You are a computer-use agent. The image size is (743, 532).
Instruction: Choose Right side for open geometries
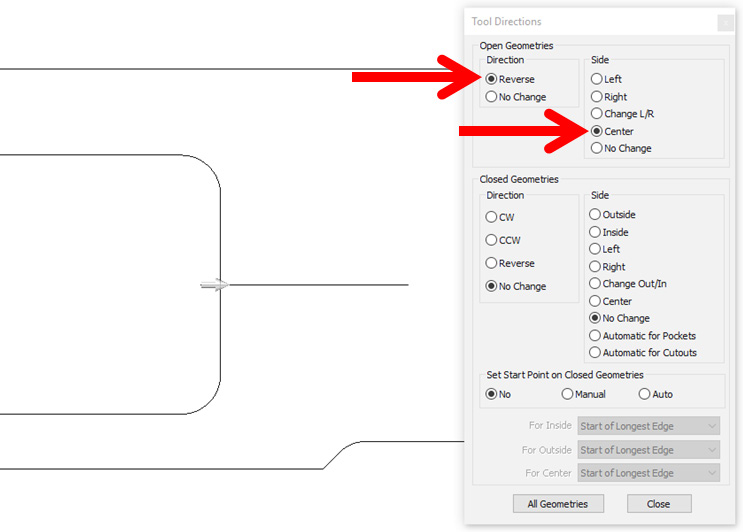597,97
